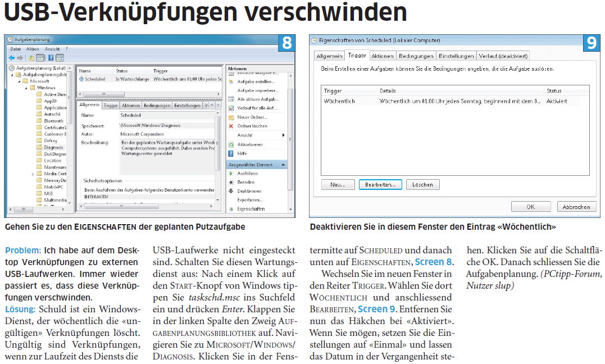
Task: Click Aufgabe importieren... in the Aktionen pane
Action: 258,90
